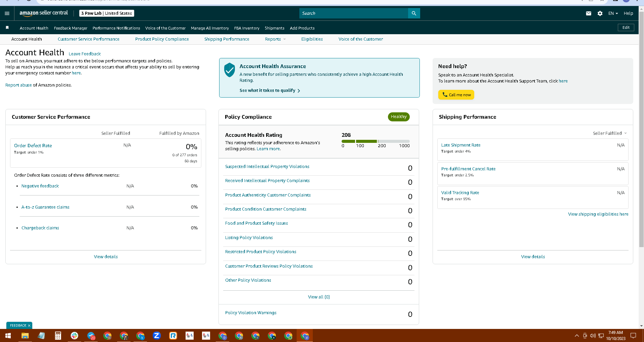Click View all (0) link
644x342 pixels.
(319, 297)
